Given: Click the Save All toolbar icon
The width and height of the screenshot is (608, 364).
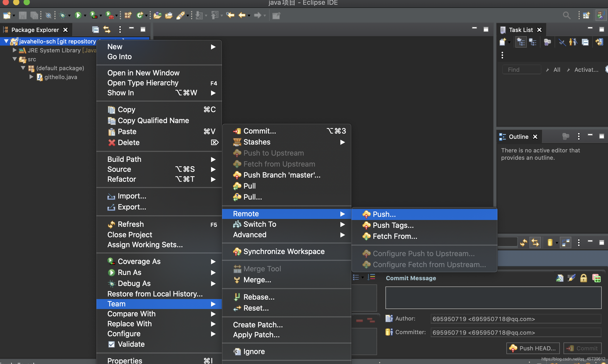Looking at the screenshot, I should pyautogui.click(x=34, y=15).
